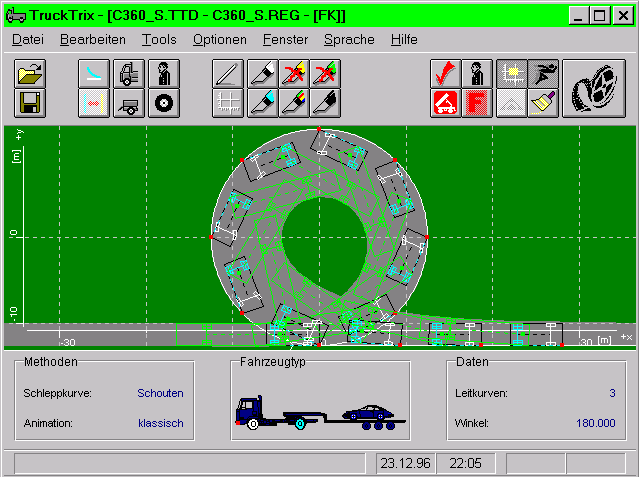Open a file with the folder icon
This screenshot has height=477, width=639.
click(30, 74)
